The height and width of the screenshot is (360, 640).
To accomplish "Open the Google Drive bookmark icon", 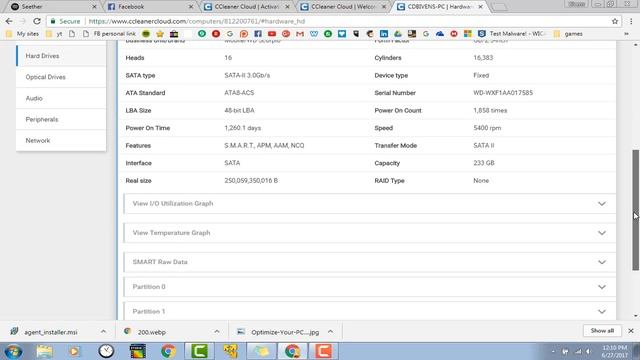I will click(398, 34).
